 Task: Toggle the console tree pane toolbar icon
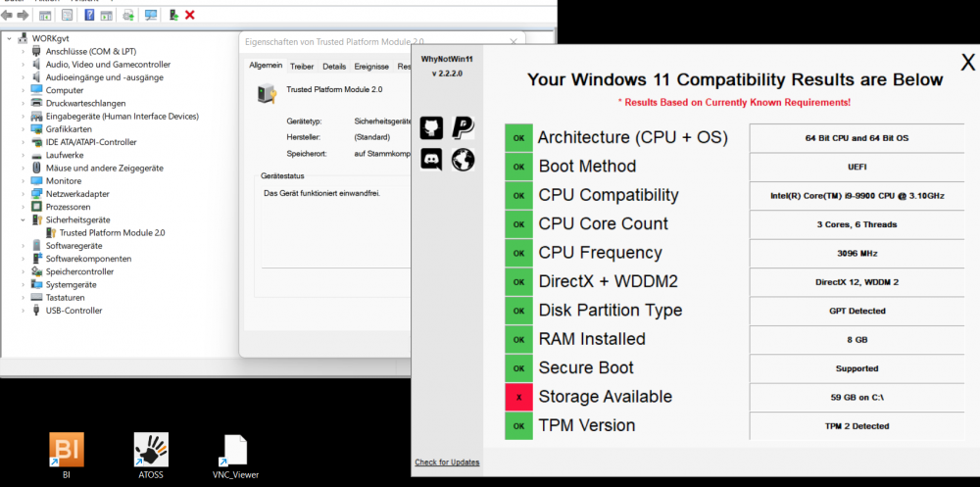pyautogui.click(x=45, y=15)
